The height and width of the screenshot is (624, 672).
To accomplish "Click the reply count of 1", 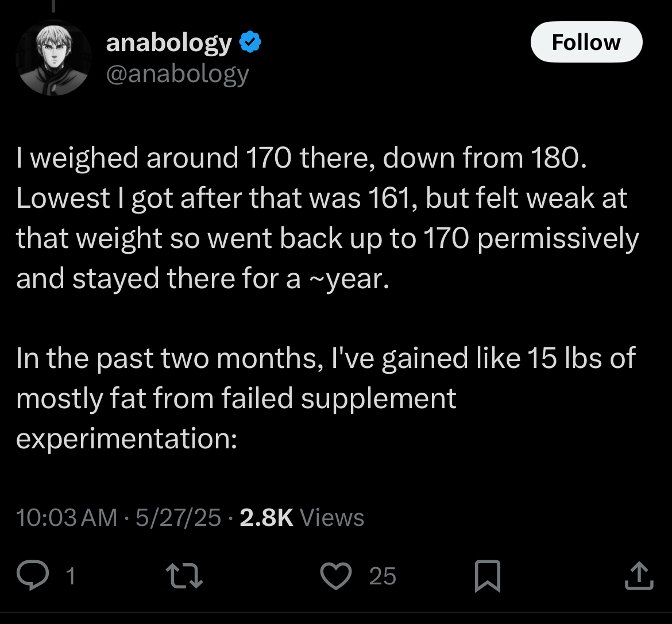I will click(71, 576).
